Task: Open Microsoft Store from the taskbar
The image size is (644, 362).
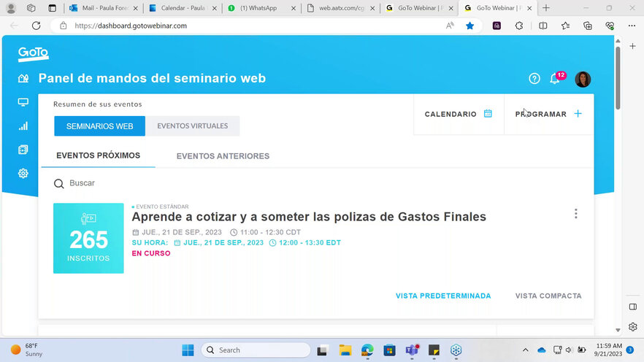Action: [x=389, y=350]
